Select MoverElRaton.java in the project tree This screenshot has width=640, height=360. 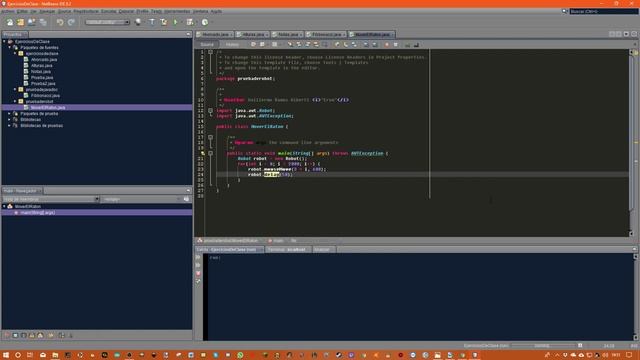[48, 107]
